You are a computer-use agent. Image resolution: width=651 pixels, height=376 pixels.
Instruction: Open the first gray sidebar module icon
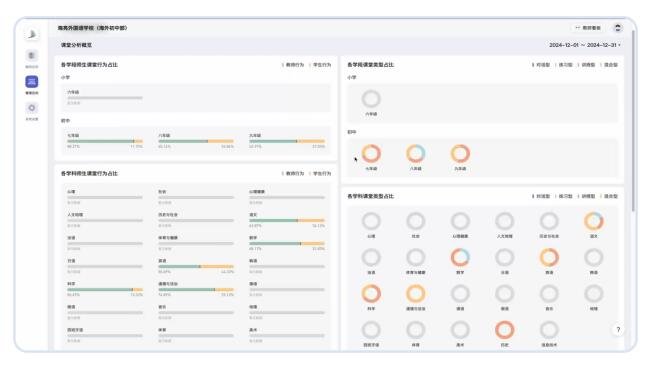coord(32,56)
